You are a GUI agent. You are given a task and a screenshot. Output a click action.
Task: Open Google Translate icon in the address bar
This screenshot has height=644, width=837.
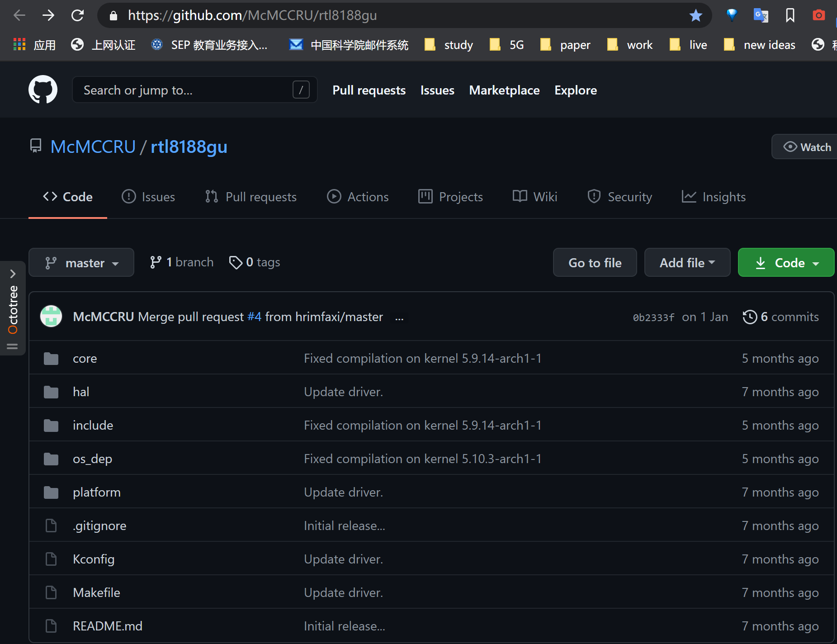761,15
